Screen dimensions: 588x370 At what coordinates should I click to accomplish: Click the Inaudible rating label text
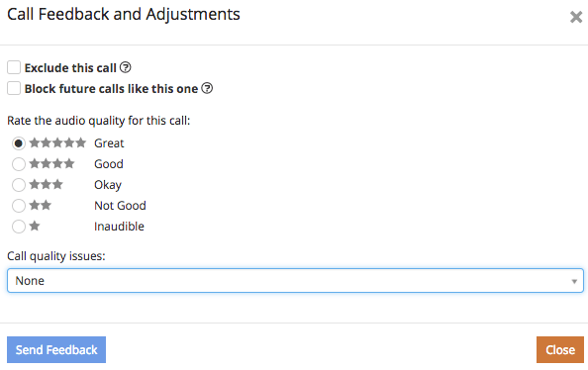point(119,227)
